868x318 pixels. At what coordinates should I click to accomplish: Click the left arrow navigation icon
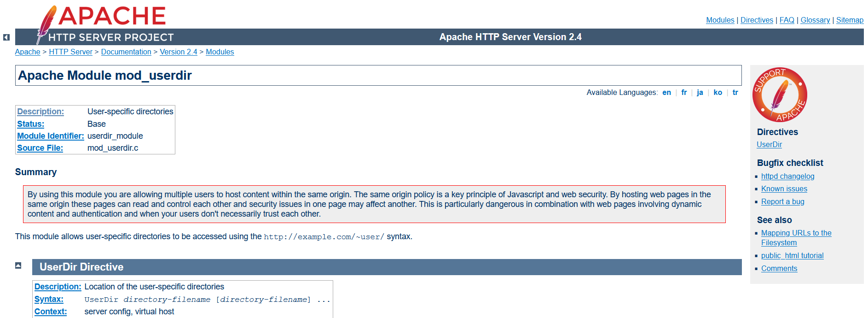click(6, 37)
